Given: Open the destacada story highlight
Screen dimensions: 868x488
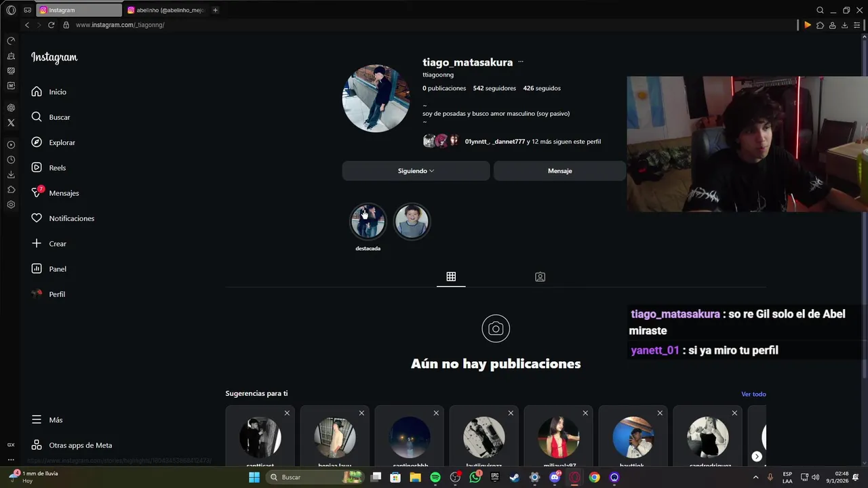Looking at the screenshot, I should click(368, 222).
